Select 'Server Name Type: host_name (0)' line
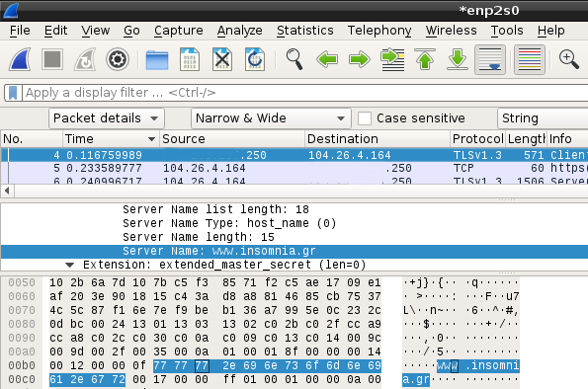 (229, 223)
